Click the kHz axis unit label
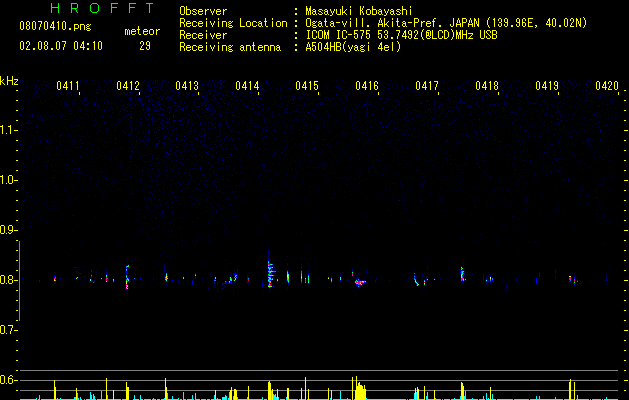The width and height of the screenshot is (629, 400). click(9, 81)
